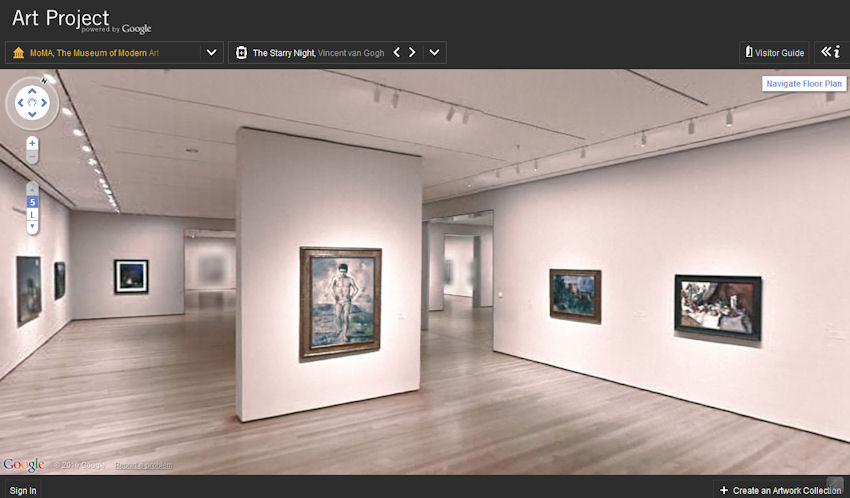This screenshot has height=498, width=850.
Task: Click the artwork frame icon beside The Starry Night
Action: (242, 53)
